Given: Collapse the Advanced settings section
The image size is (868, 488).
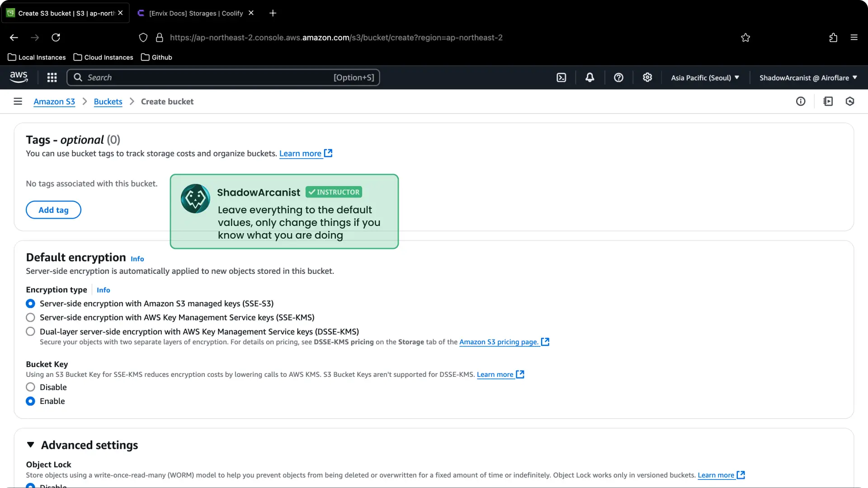Looking at the screenshot, I should click(30, 445).
